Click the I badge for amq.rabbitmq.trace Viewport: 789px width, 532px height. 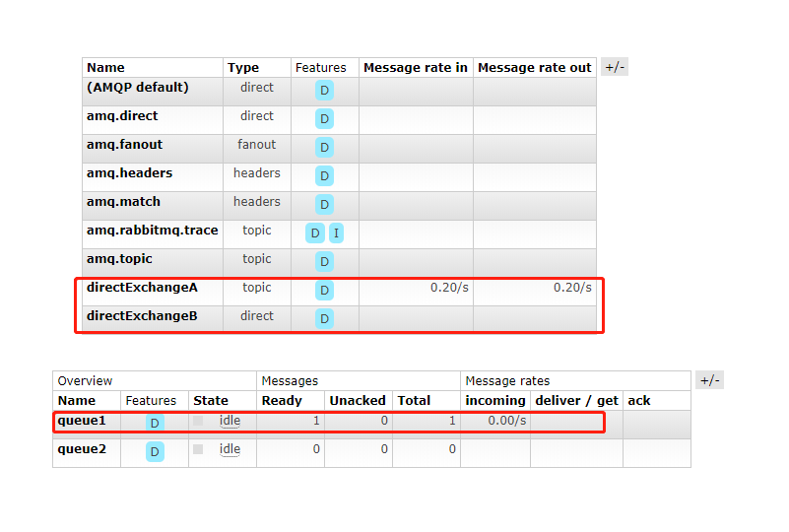point(336,233)
